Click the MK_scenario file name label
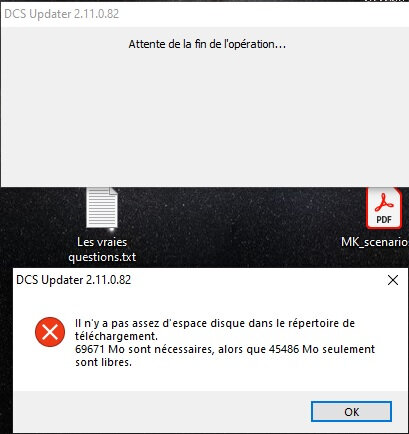Image resolution: width=409 pixels, height=434 pixels. (375, 242)
